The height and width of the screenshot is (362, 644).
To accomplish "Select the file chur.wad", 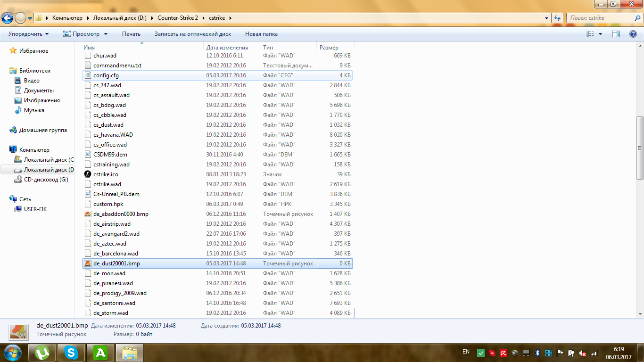I will pos(217,56).
